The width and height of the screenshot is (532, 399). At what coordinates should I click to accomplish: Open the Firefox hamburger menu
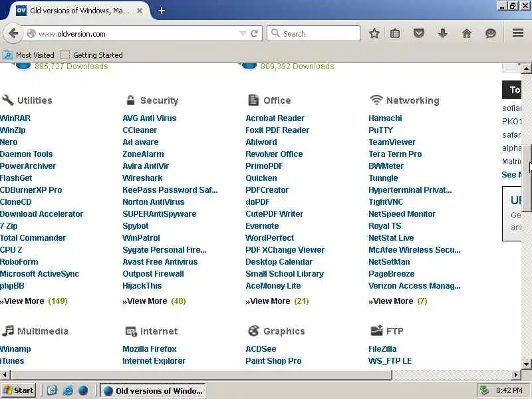tap(518, 33)
